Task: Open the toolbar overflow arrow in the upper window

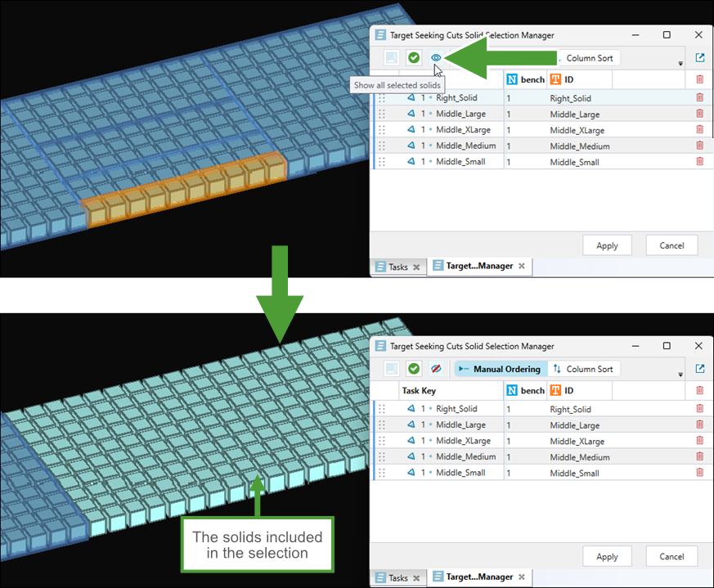Action: click(x=680, y=64)
